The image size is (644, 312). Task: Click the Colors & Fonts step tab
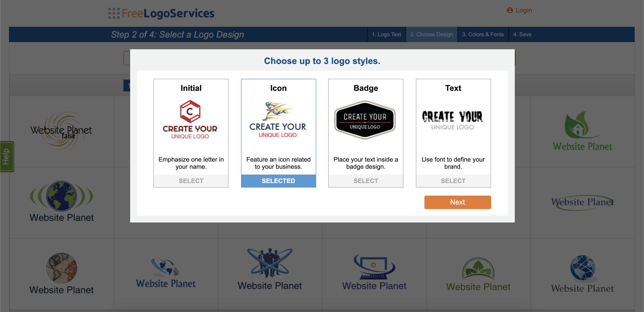pos(483,34)
